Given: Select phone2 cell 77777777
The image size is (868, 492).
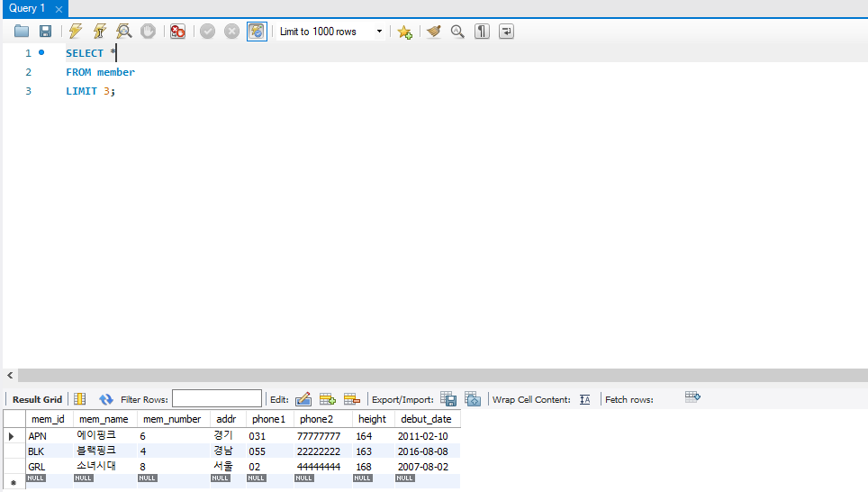Looking at the screenshot, I should 323,436.
